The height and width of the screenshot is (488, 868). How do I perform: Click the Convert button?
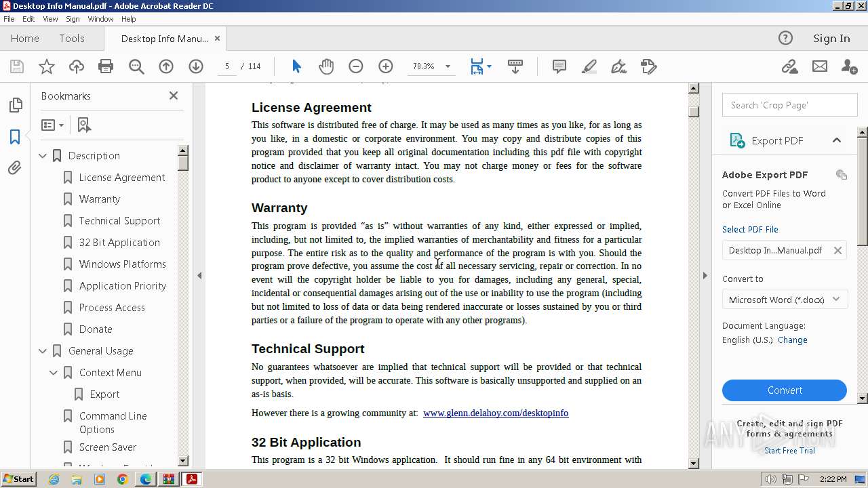click(785, 390)
